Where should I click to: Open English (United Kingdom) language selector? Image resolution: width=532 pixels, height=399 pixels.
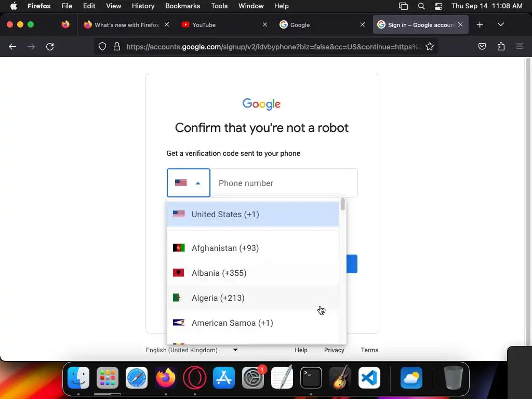click(x=192, y=350)
